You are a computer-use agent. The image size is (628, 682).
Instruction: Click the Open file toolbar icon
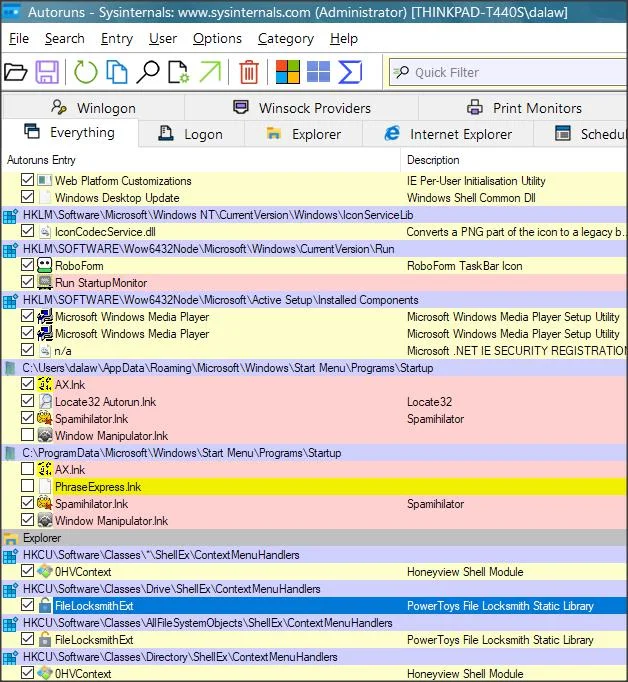16,72
